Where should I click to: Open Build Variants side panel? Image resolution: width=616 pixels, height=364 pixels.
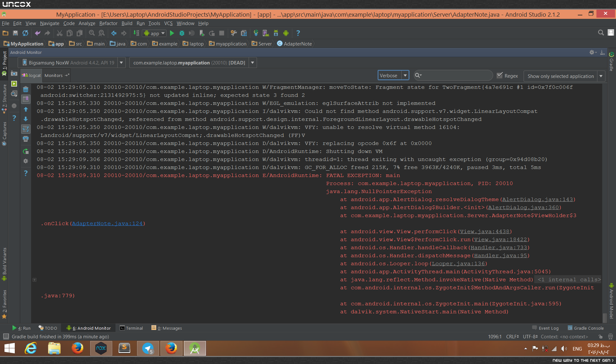tap(4, 264)
